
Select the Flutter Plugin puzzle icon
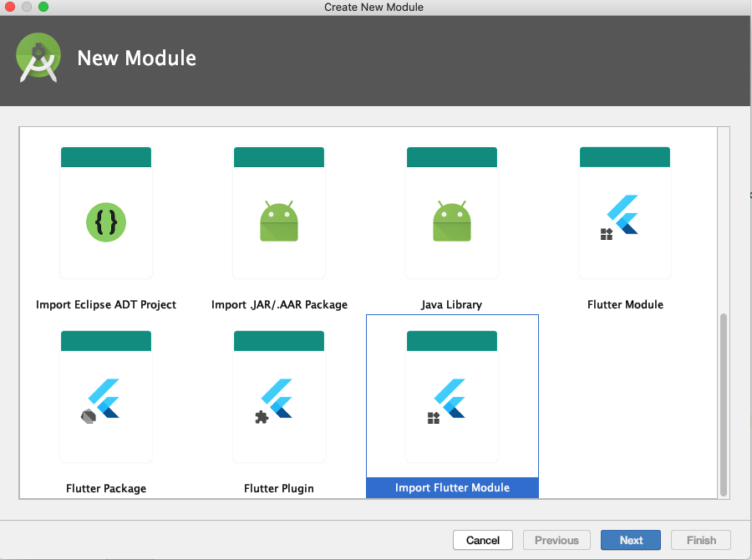coord(274,400)
